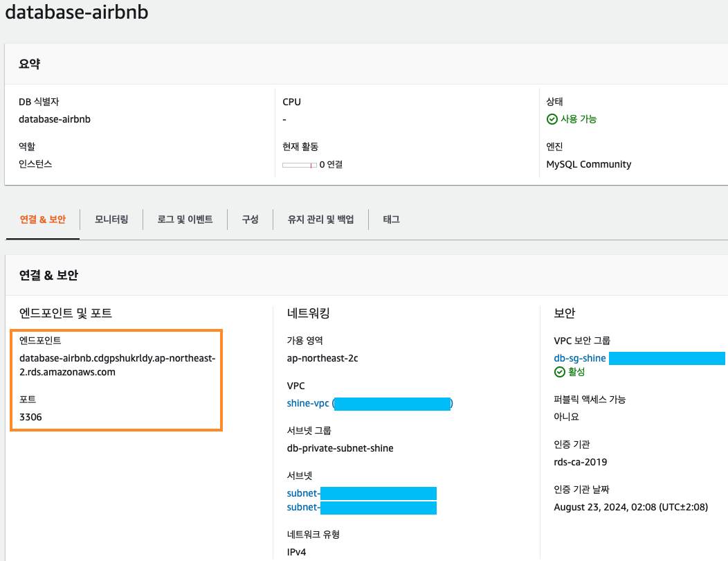Open the db-sg-shine security group link
The image size is (728, 561).
(580, 358)
